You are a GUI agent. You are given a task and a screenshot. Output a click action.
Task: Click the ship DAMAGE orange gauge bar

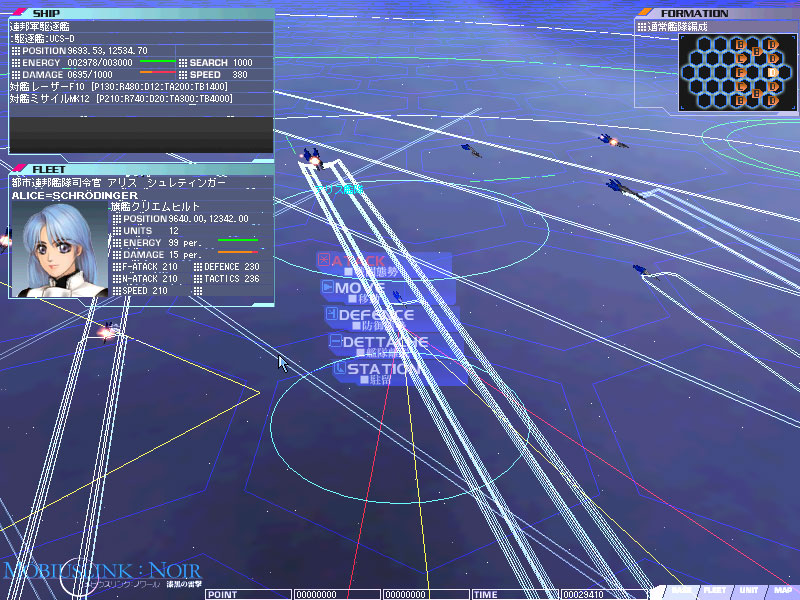(158, 73)
